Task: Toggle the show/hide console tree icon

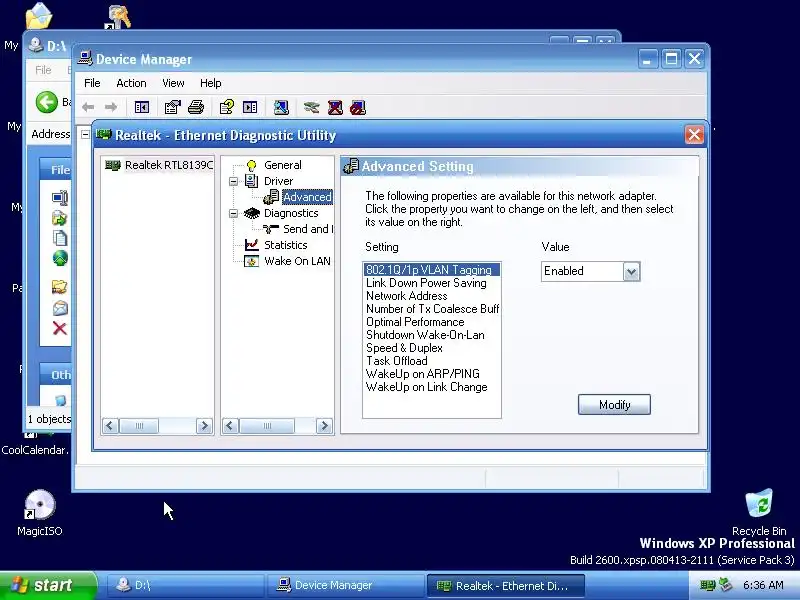Action: coord(141,107)
